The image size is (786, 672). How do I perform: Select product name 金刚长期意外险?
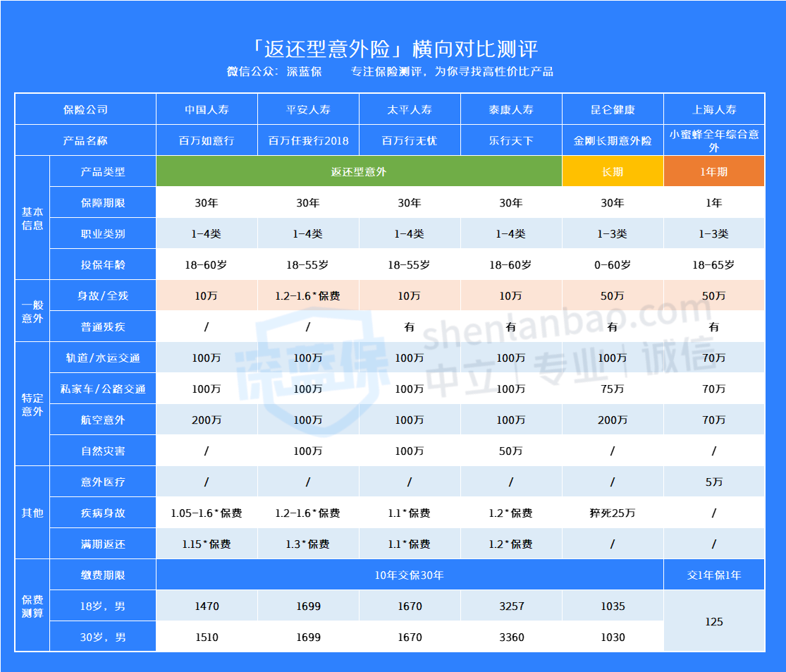(x=613, y=140)
